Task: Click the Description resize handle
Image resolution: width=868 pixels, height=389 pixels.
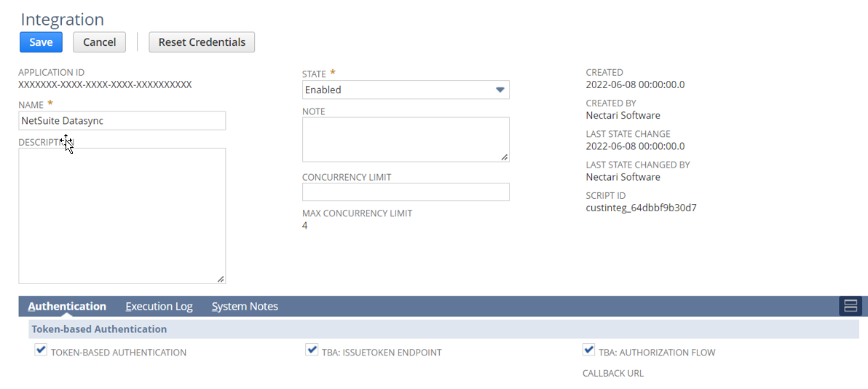Action: (221, 278)
